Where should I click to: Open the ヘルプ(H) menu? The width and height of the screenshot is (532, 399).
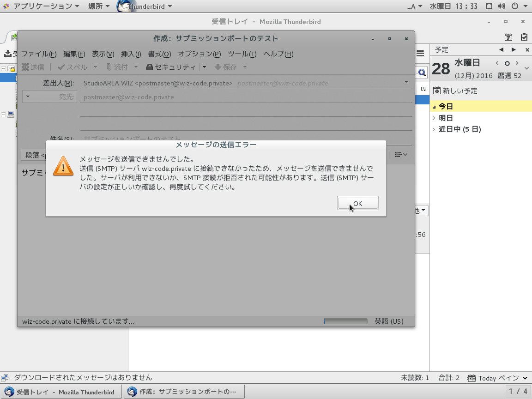[x=278, y=54]
